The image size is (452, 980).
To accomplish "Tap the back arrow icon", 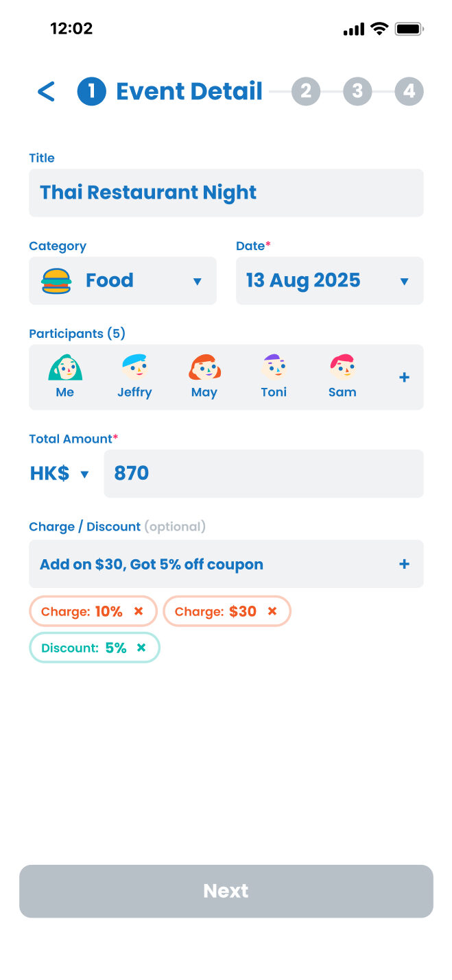I will pos(46,92).
